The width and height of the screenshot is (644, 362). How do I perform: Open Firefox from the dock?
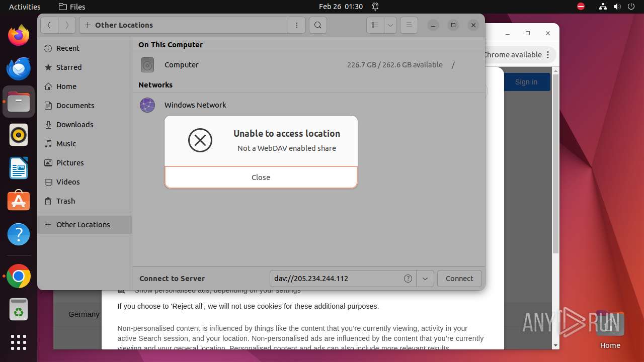click(19, 36)
